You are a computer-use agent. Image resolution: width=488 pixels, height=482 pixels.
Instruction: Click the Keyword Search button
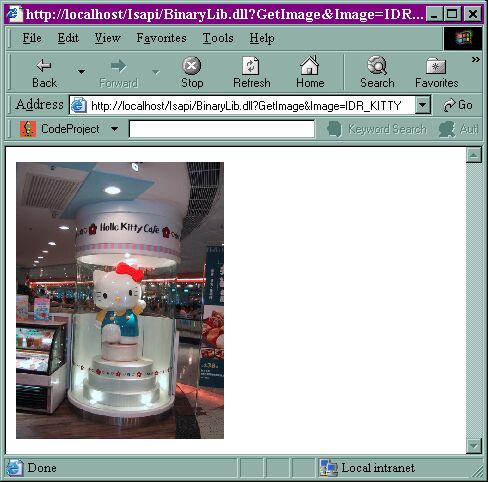click(377, 129)
